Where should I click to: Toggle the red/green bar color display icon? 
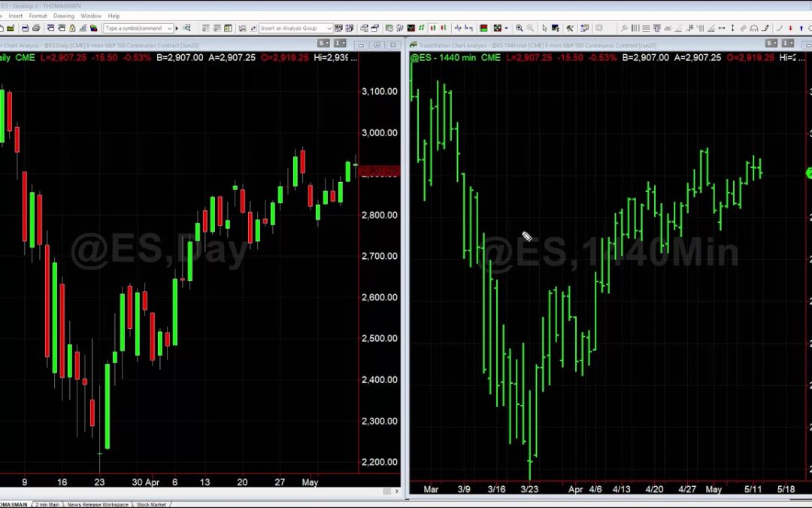point(483,29)
